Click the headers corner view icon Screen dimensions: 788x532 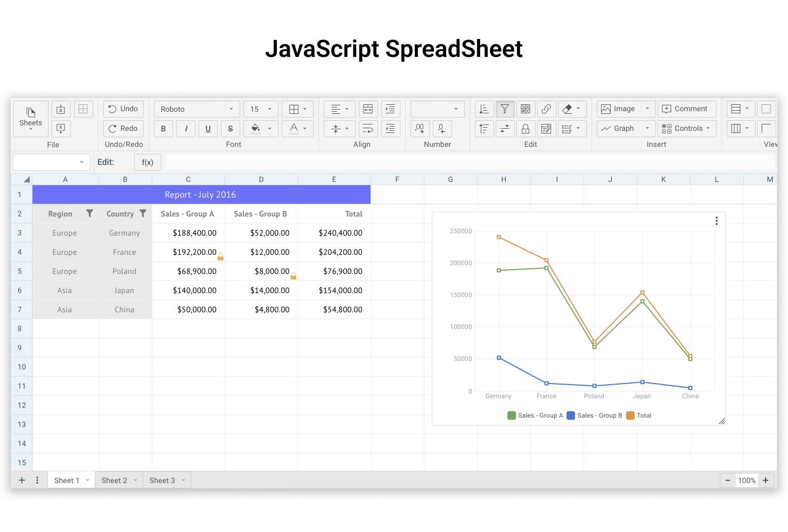[767, 128]
